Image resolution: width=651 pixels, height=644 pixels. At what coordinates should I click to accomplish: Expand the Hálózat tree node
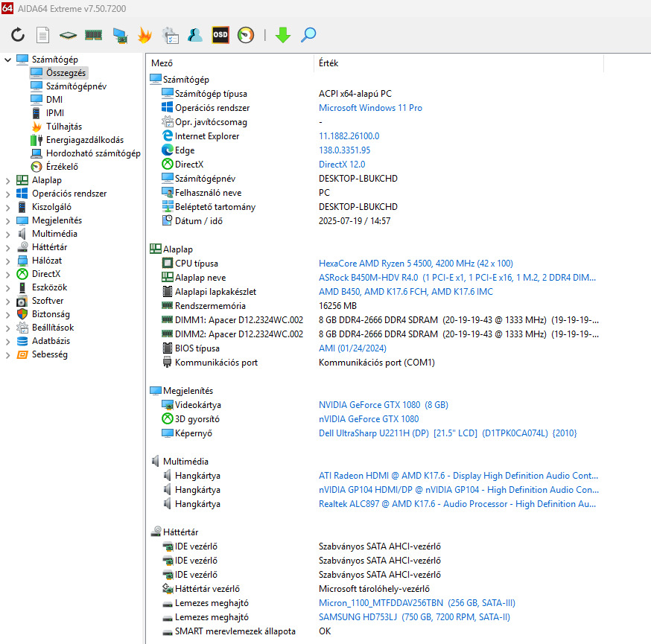pyautogui.click(x=7, y=261)
